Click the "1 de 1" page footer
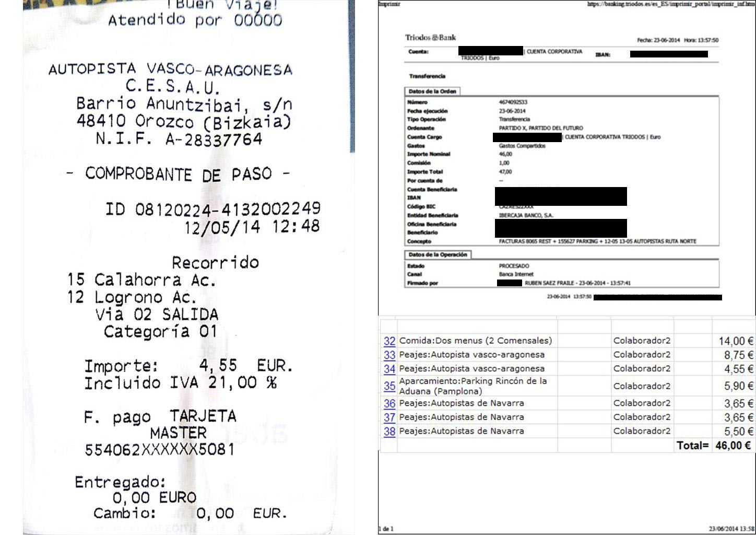Viewport: 756px width, 535px height. pos(386,529)
